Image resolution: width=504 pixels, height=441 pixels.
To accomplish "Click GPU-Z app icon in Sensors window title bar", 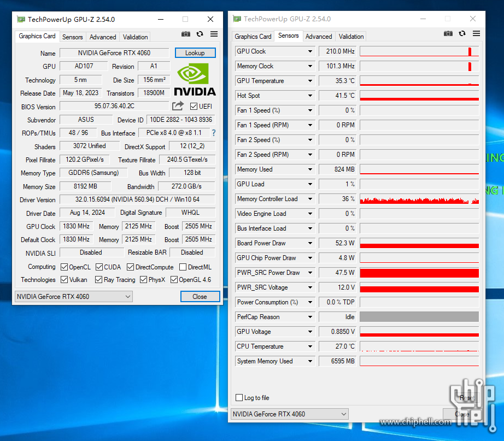I will [237, 19].
